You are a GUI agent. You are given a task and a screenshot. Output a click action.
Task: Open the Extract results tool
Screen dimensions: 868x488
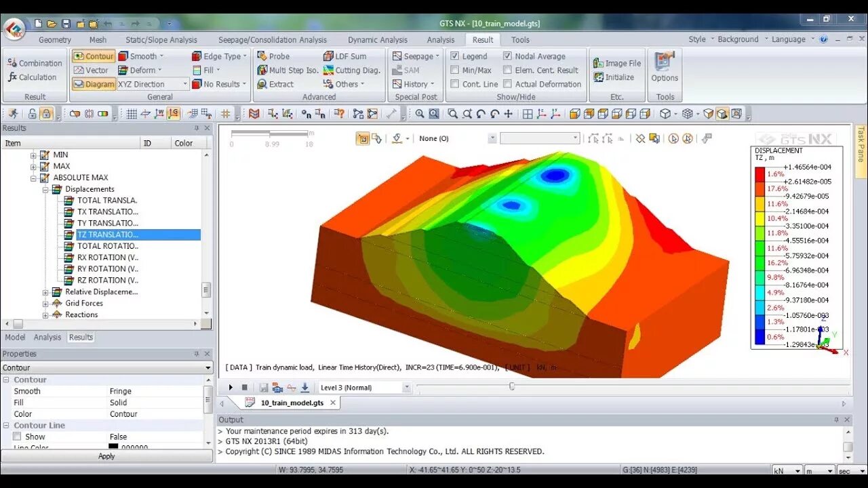[x=276, y=84]
